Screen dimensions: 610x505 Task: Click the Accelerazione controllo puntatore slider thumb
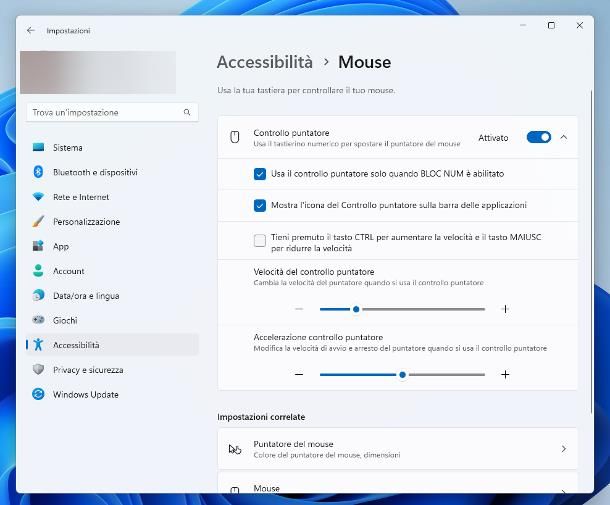(402, 375)
